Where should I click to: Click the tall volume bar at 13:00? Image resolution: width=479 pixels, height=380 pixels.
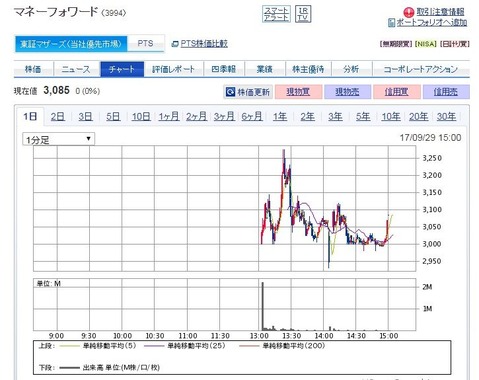coord(263,306)
